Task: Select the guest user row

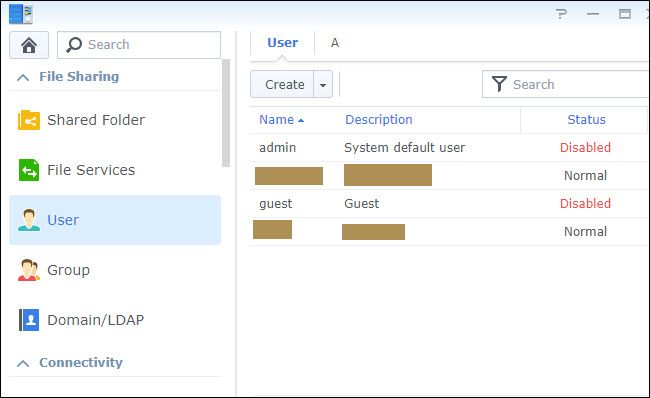Action: (x=449, y=204)
